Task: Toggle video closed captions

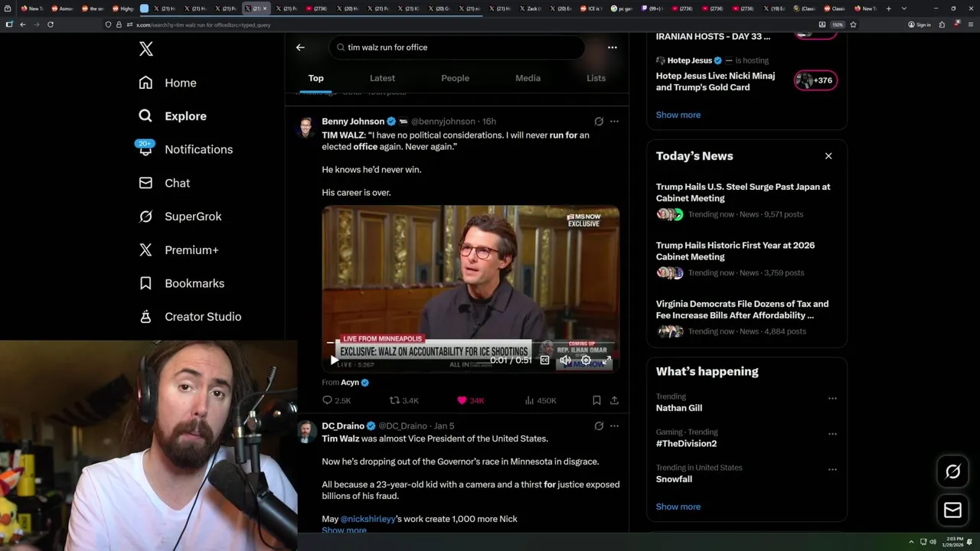Action: coord(544,360)
